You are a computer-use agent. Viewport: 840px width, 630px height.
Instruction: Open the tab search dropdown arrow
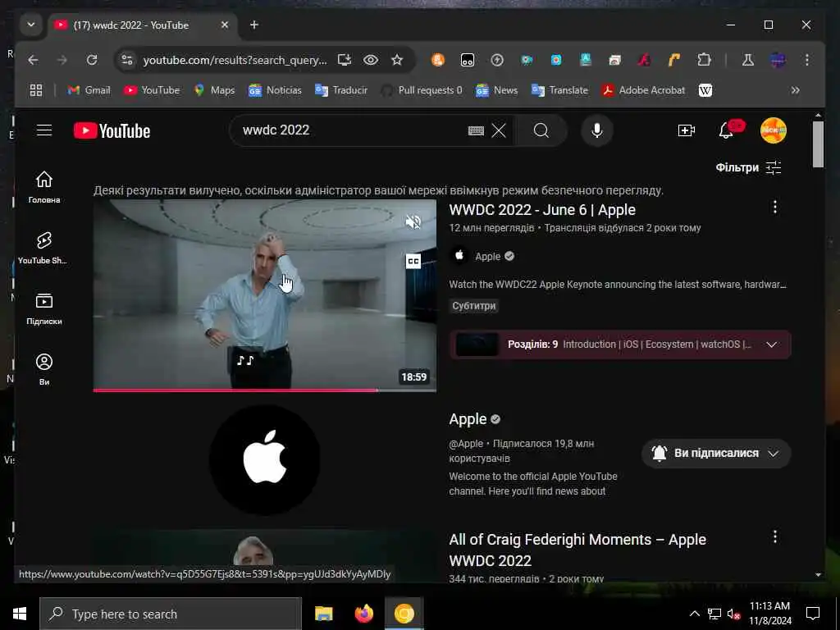[x=31, y=25]
